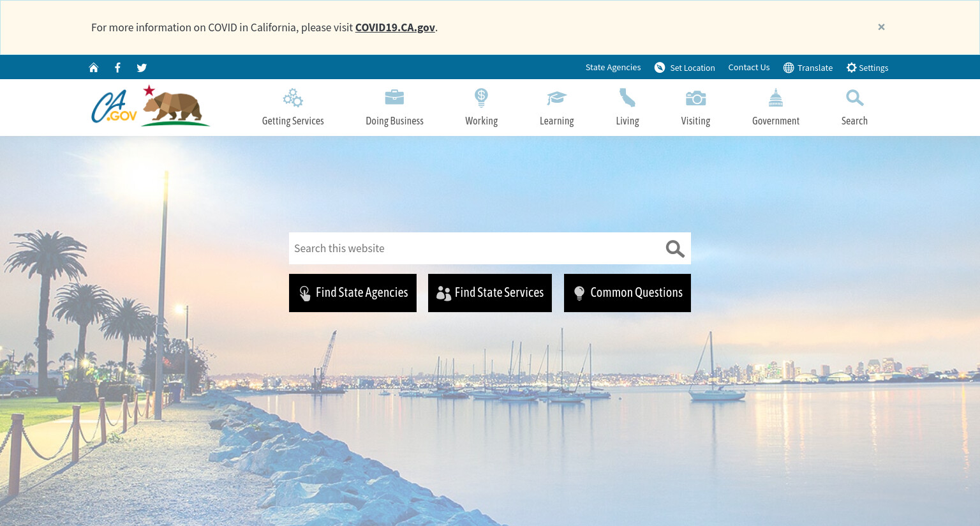Image resolution: width=980 pixels, height=526 pixels.
Task: Click the CA.gov bear logo
Action: point(151,106)
